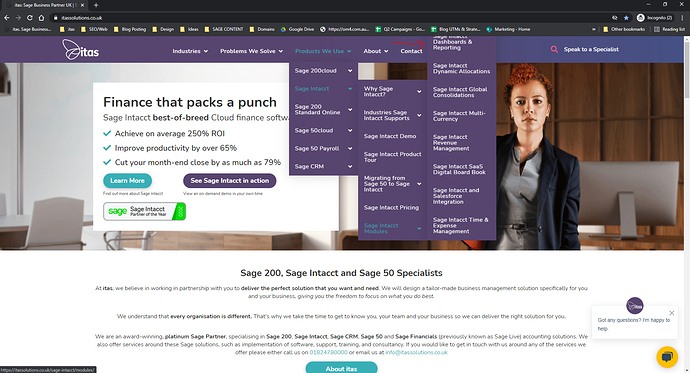Open Google Drive bookmark
The width and height of the screenshot is (690, 373).
pos(297,29)
